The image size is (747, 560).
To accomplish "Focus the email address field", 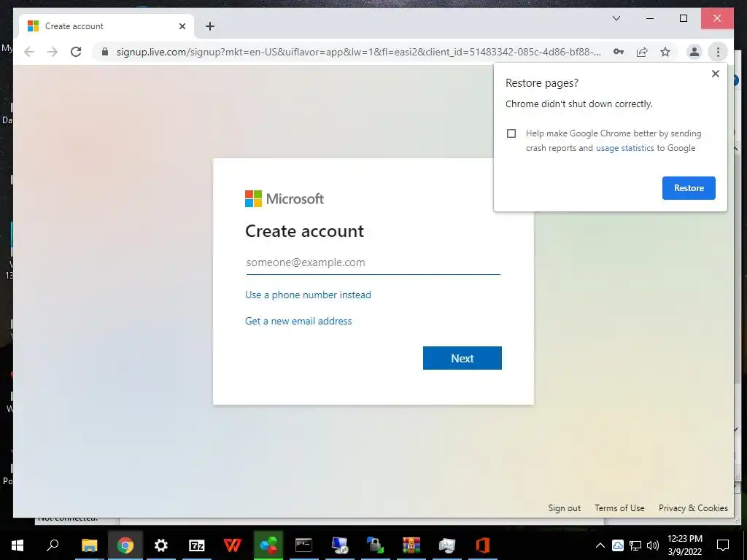I will pos(373,262).
